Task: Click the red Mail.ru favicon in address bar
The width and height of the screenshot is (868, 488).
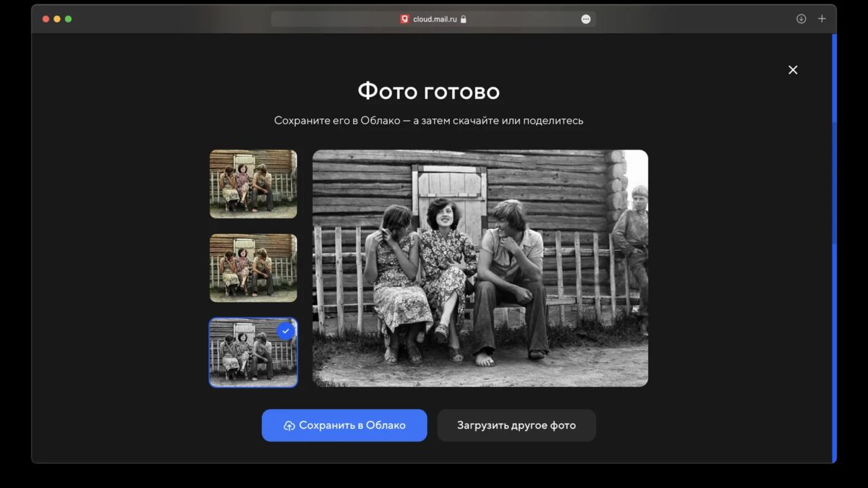Action: click(x=405, y=20)
